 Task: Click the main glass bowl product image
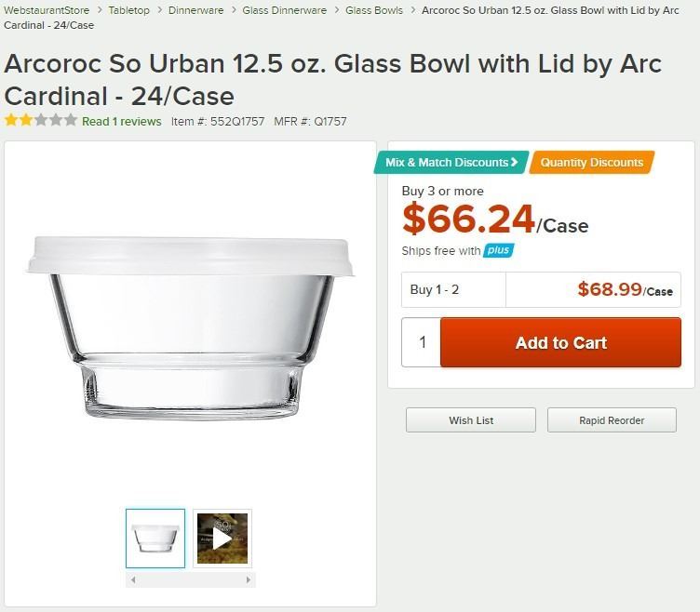pyautogui.click(x=191, y=326)
